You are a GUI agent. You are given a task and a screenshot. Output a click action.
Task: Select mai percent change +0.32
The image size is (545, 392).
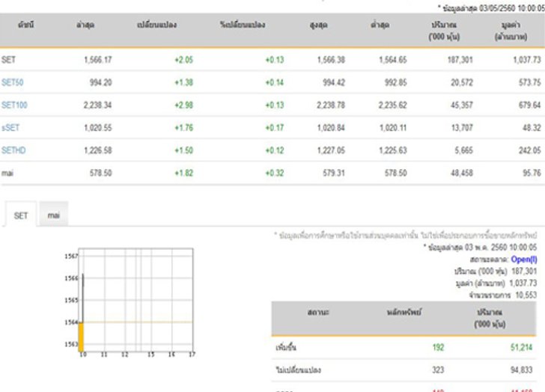click(275, 173)
